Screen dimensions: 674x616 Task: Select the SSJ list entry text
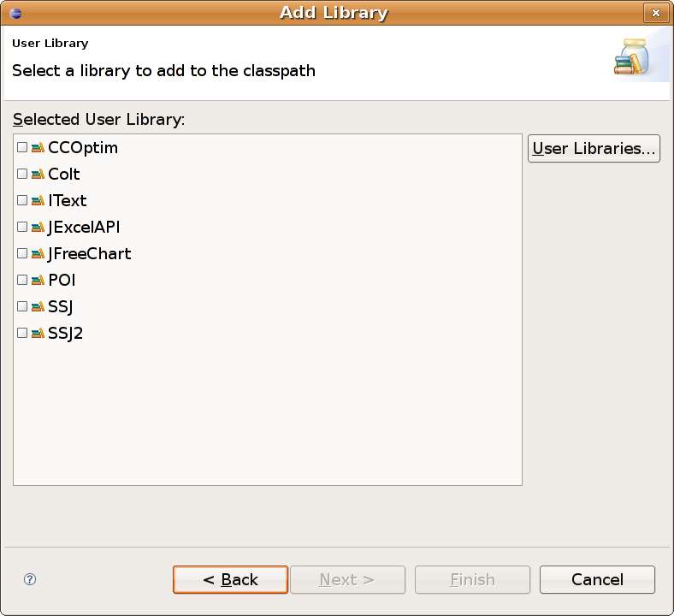coord(60,307)
